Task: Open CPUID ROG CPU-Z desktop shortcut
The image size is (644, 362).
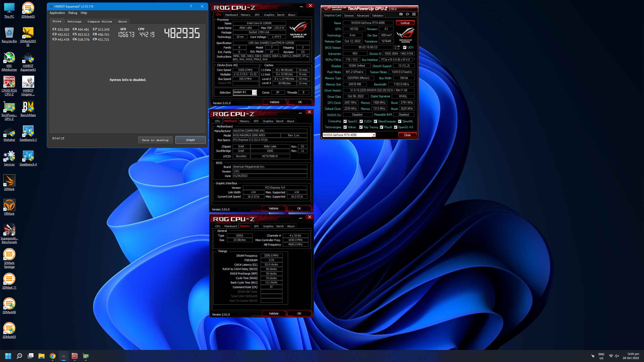Action: [x=9, y=86]
